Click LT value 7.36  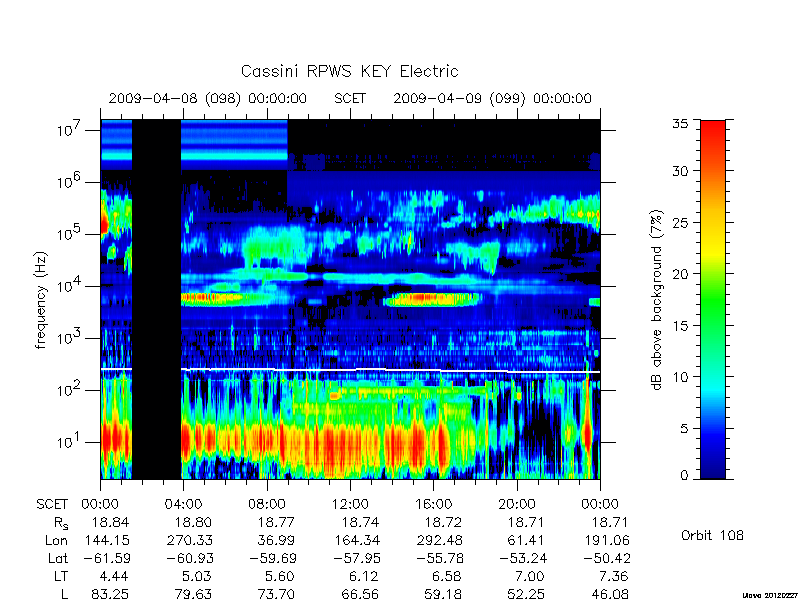click(x=613, y=576)
